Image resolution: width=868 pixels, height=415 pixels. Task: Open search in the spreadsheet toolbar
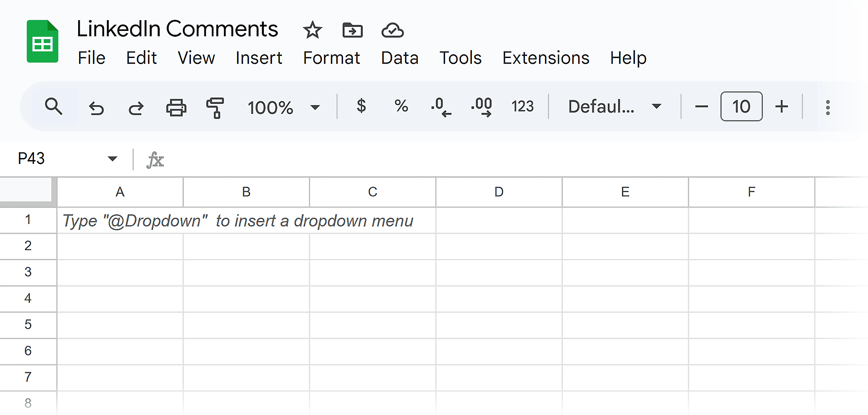click(x=53, y=107)
